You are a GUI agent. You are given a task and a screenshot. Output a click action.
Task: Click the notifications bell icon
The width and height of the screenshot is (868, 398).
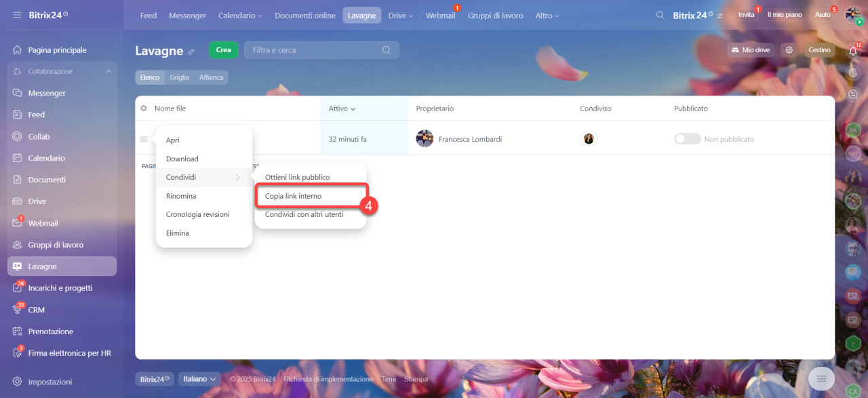point(853,51)
